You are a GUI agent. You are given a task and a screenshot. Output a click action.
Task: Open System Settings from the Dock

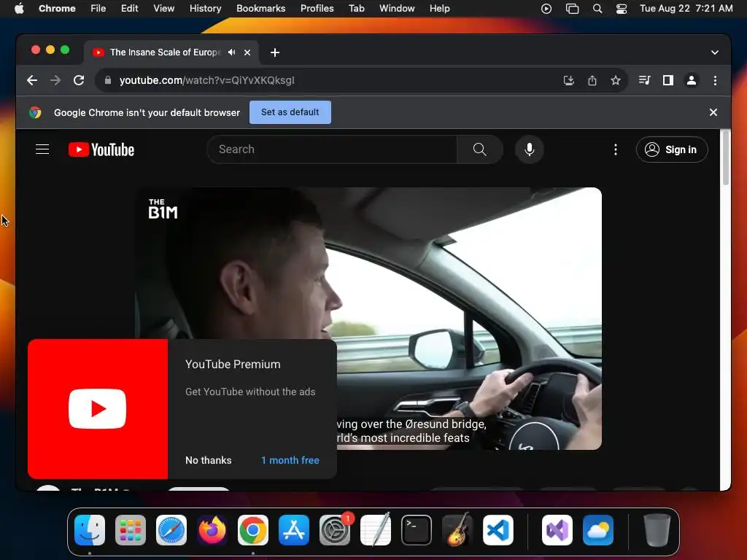pos(335,530)
